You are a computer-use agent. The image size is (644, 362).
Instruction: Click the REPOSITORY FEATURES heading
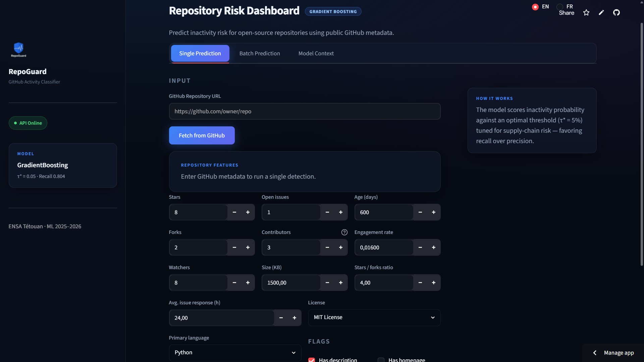(210, 165)
